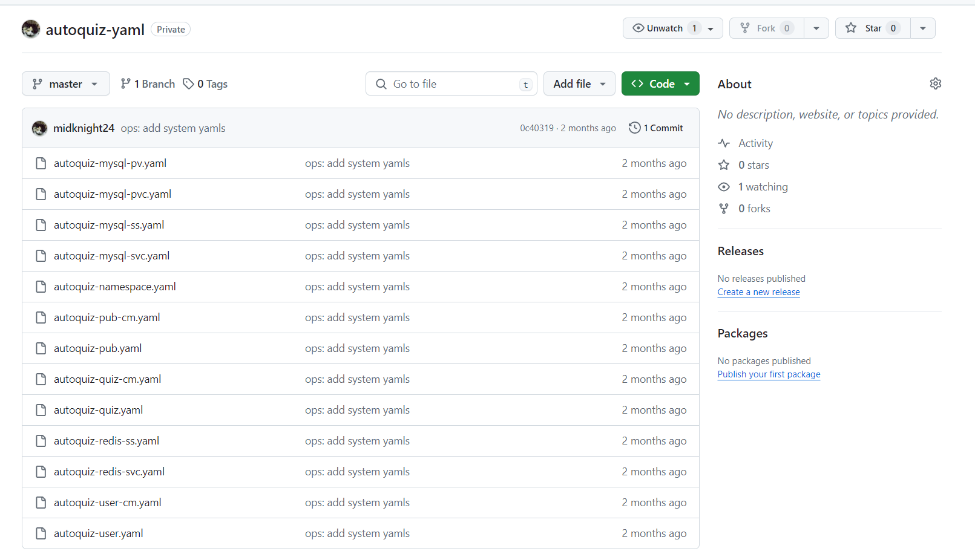This screenshot has width=975, height=560.
Task: Open the Fork options dropdown arrow
Action: point(816,28)
